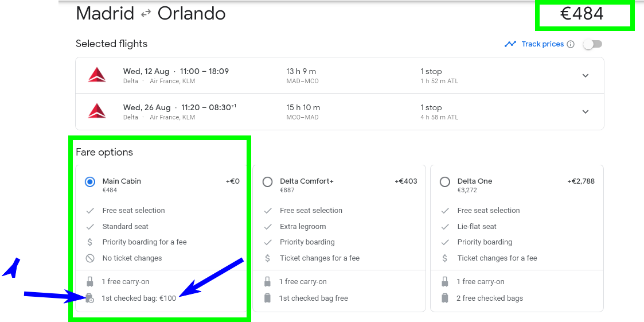Screen dimensions: 644x322
Task: Click the €3,272 Delta One fare price
Action: tap(468, 191)
